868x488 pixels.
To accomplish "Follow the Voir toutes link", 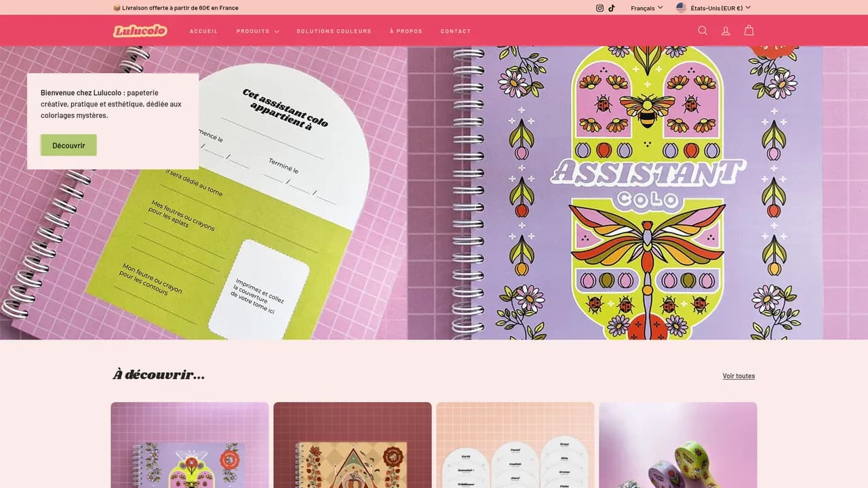I will (738, 376).
